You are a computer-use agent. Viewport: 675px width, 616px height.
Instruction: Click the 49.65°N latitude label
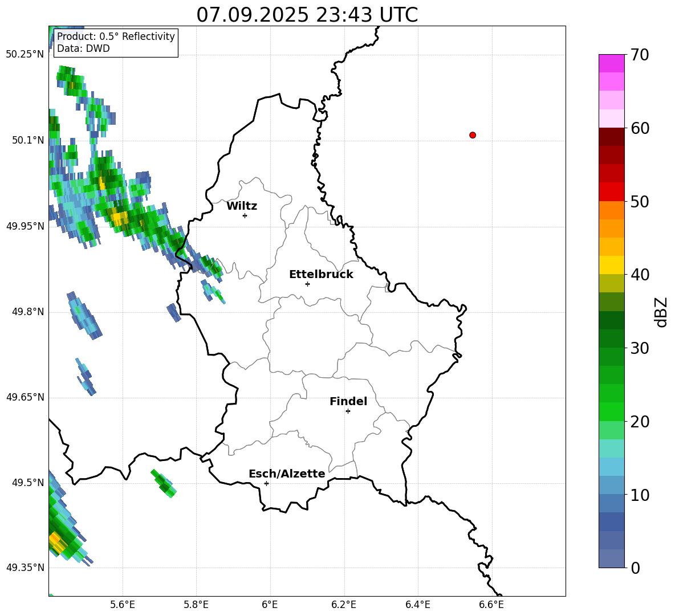[x=25, y=397]
